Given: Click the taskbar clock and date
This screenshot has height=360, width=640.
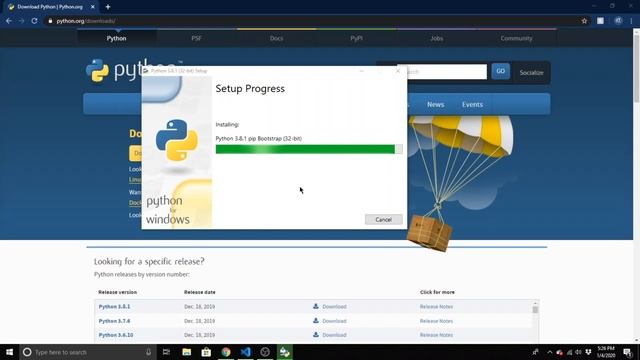Looking at the screenshot, I should [606, 352].
